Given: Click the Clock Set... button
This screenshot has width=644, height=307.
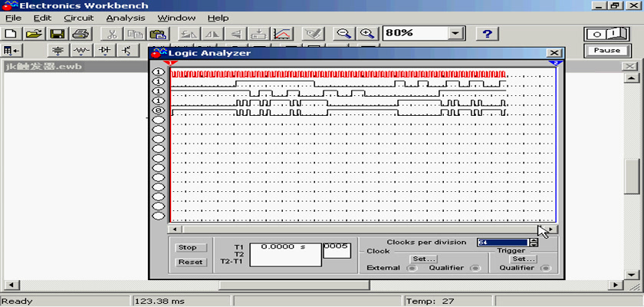Looking at the screenshot, I should pyautogui.click(x=423, y=259).
